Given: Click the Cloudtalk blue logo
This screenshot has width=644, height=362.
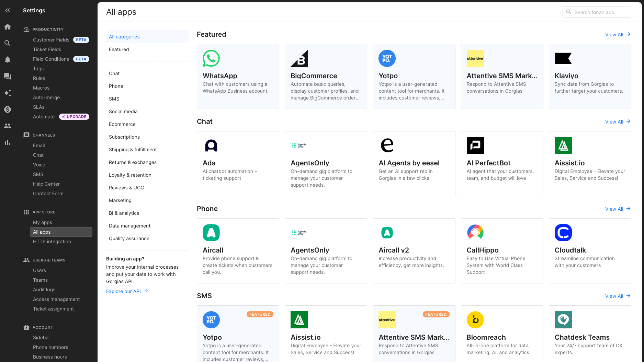Looking at the screenshot, I should click(x=563, y=233).
